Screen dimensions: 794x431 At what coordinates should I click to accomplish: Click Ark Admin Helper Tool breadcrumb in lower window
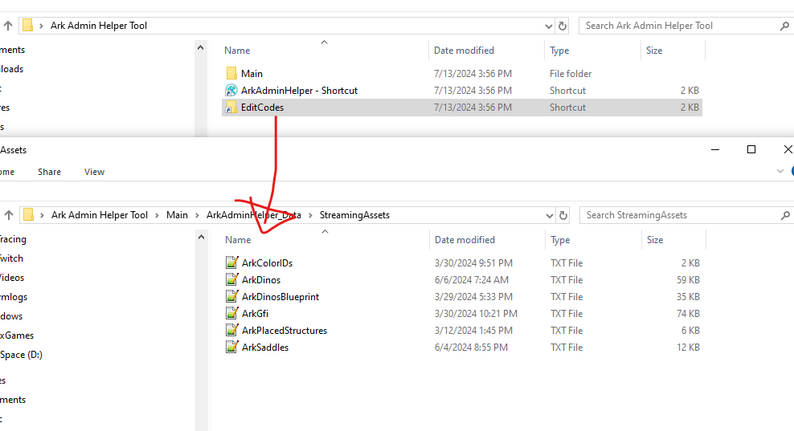click(x=99, y=215)
